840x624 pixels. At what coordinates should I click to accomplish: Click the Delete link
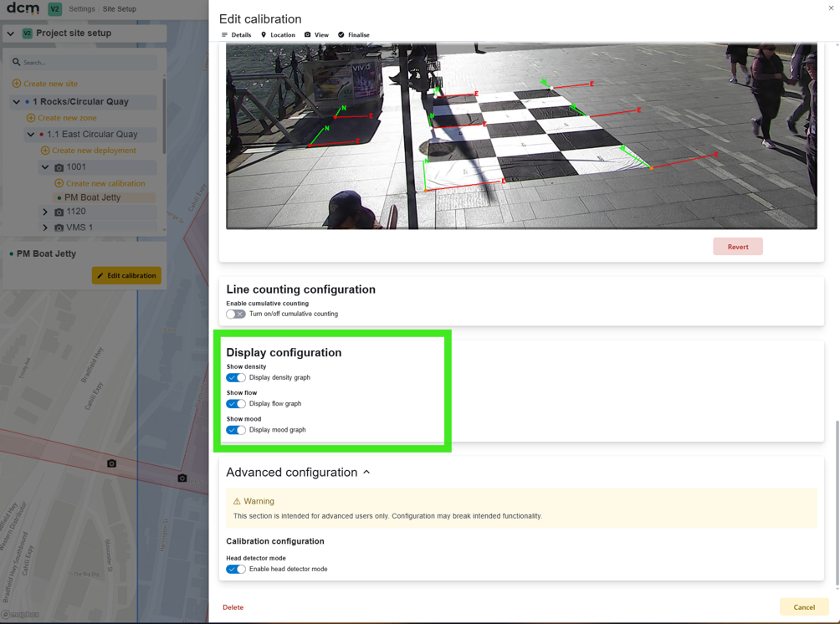click(x=233, y=607)
